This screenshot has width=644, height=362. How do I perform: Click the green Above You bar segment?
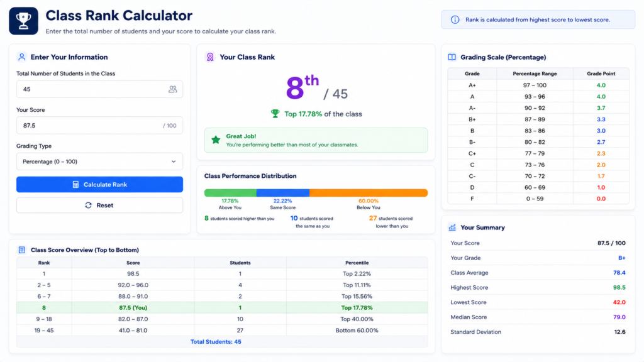point(230,193)
